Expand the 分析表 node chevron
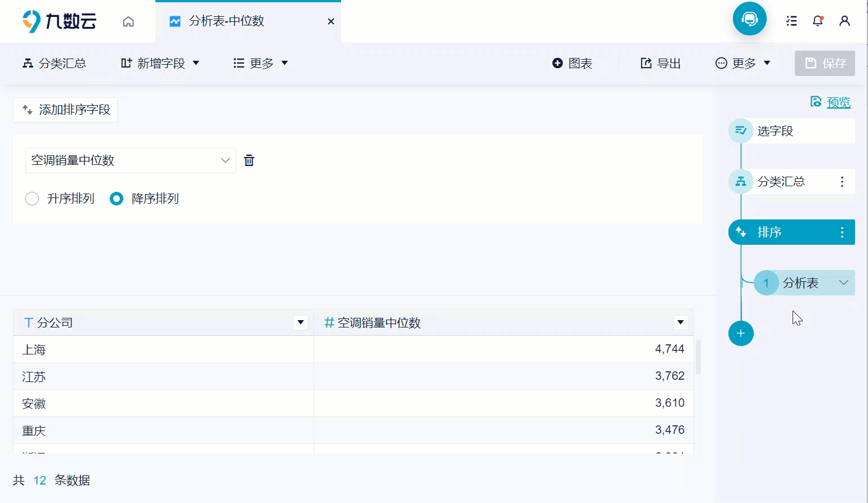Viewport: 868px width, 503px height. point(843,282)
